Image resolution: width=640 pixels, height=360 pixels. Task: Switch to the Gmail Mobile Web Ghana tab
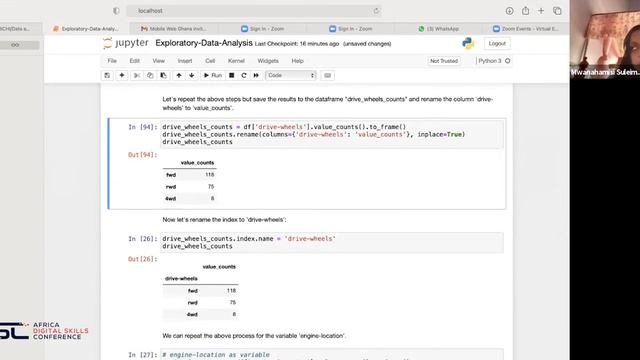click(x=173, y=29)
